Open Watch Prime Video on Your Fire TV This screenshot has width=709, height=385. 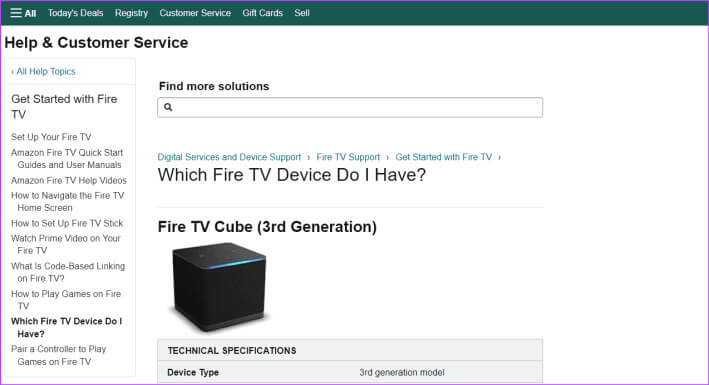pyautogui.click(x=66, y=244)
